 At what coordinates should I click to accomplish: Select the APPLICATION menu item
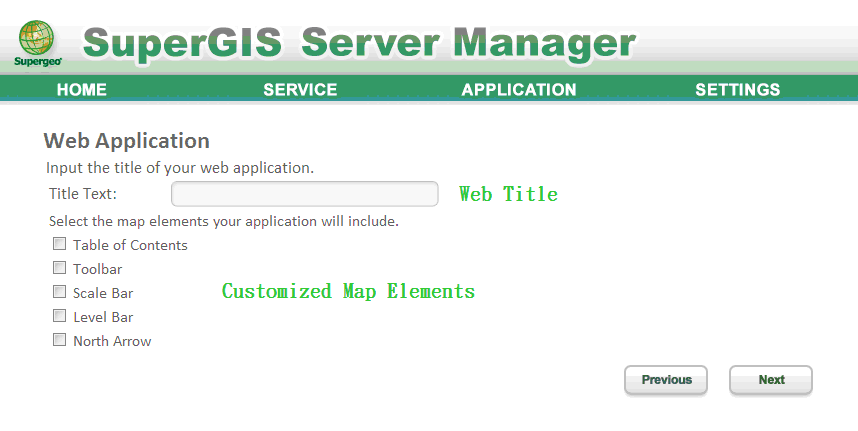(x=519, y=90)
